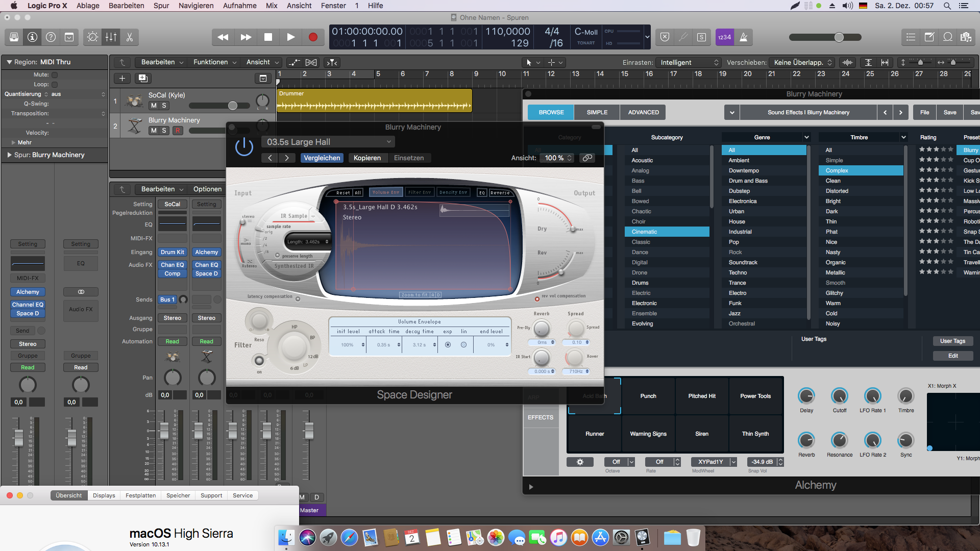
Task: Open the Loop Browser icon
Action: coord(948,37)
